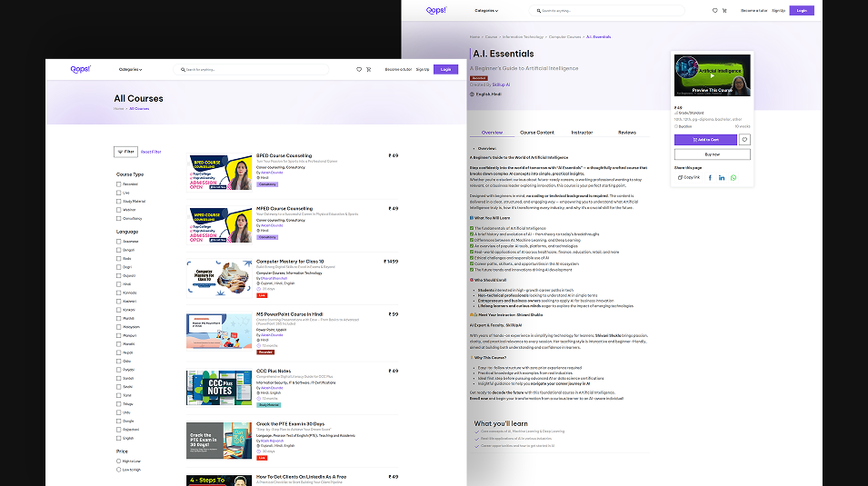This screenshot has height=486, width=868.
Task: Select High to Low price sorting
Action: [x=118, y=461]
